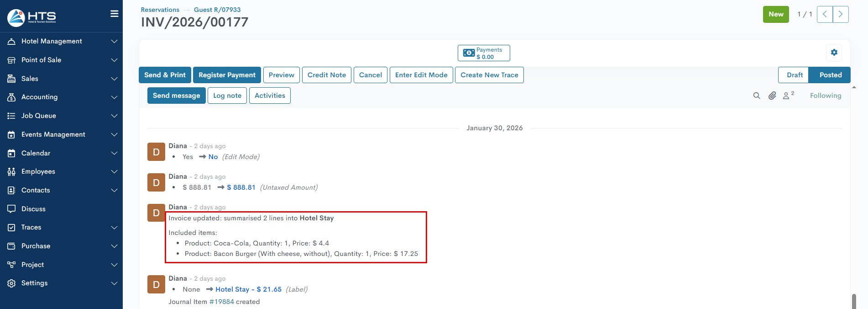Switch to the Log note tab
The height and width of the screenshot is (309, 868).
[x=227, y=96]
